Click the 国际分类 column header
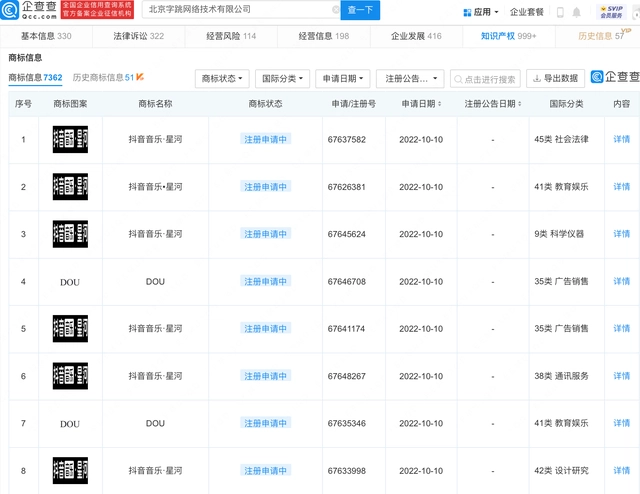This screenshot has height=494, width=640. [566, 104]
